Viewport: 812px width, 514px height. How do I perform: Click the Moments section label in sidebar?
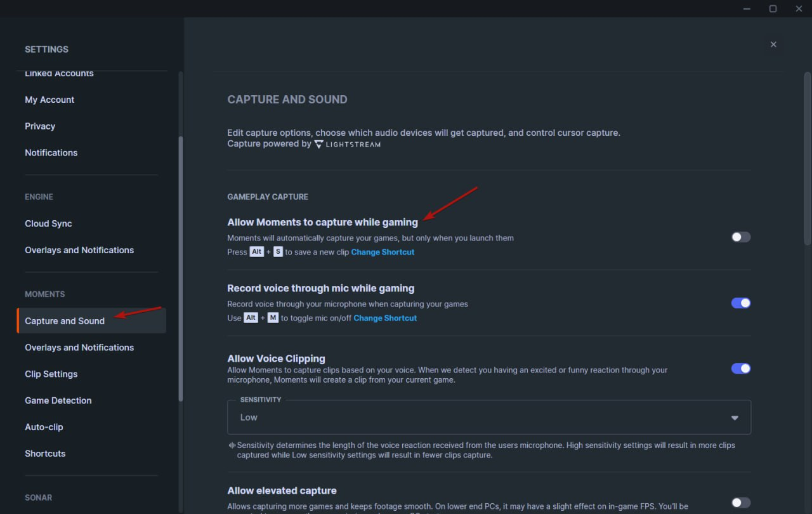point(45,294)
